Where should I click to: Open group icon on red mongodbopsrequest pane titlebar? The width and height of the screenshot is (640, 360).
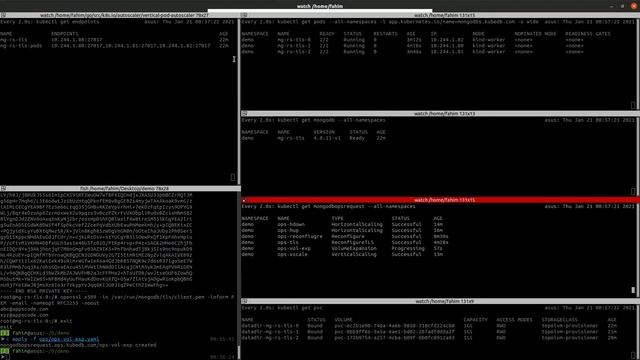[244, 200]
